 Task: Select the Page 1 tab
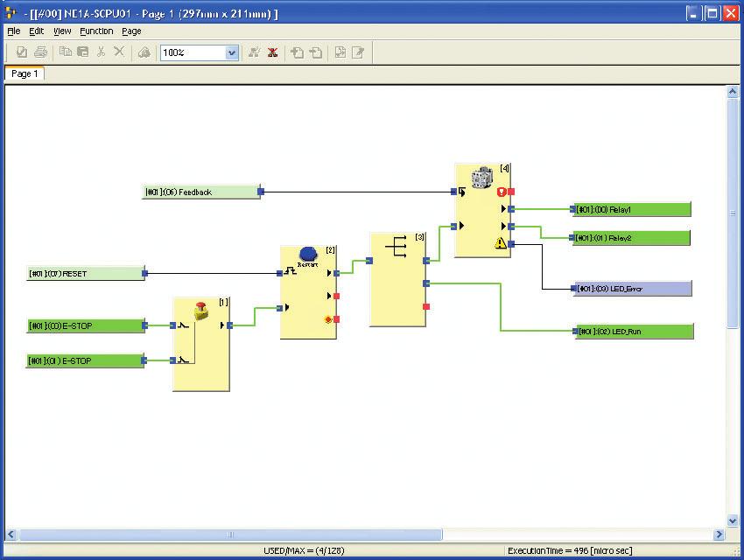click(x=25, y=73)
